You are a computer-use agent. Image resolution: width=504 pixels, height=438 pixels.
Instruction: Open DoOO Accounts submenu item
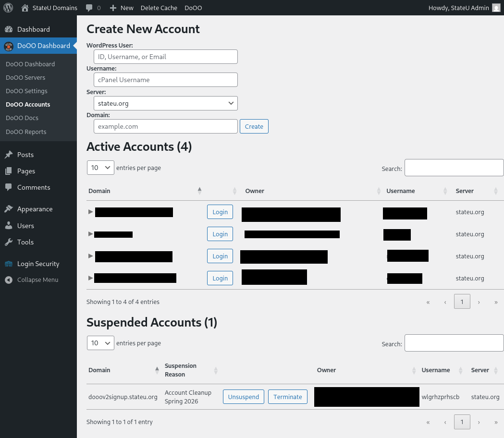(x=28, y=104)
